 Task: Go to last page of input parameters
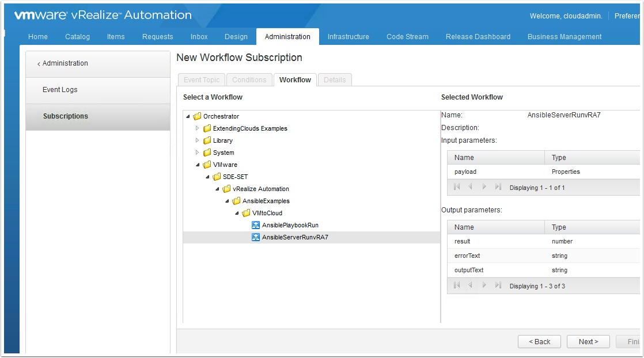(498, 187)
